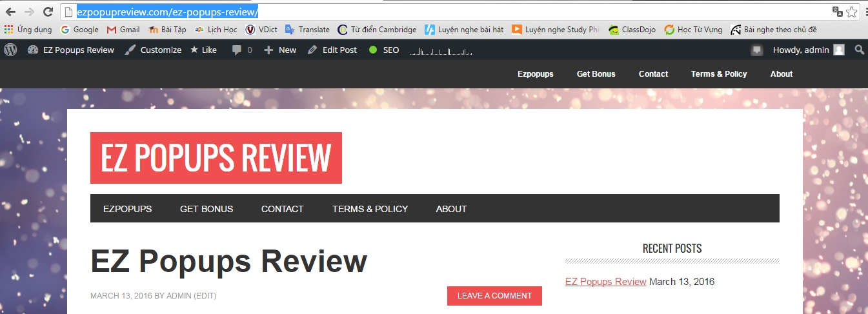Open the Lịch Học bookmark

click(x=216, y=29)
